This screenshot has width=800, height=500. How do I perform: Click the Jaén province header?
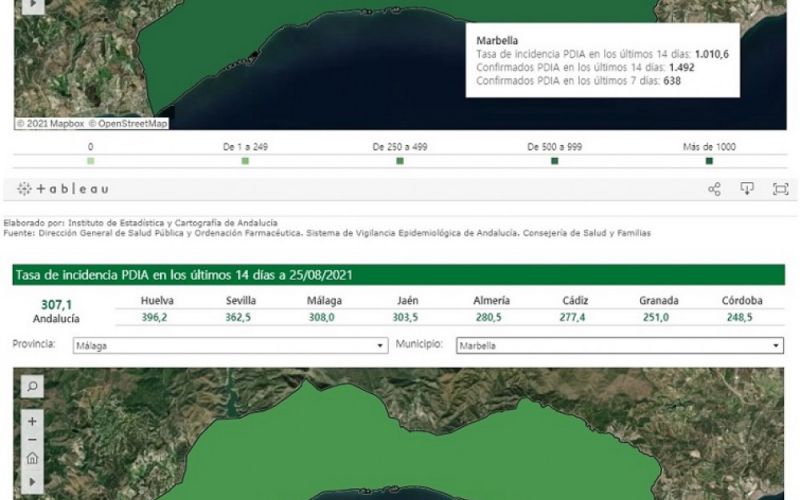pos(408,301)
